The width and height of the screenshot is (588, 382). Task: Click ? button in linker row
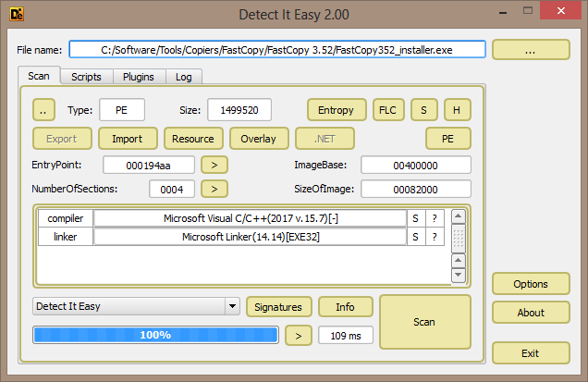coord(435,237)
